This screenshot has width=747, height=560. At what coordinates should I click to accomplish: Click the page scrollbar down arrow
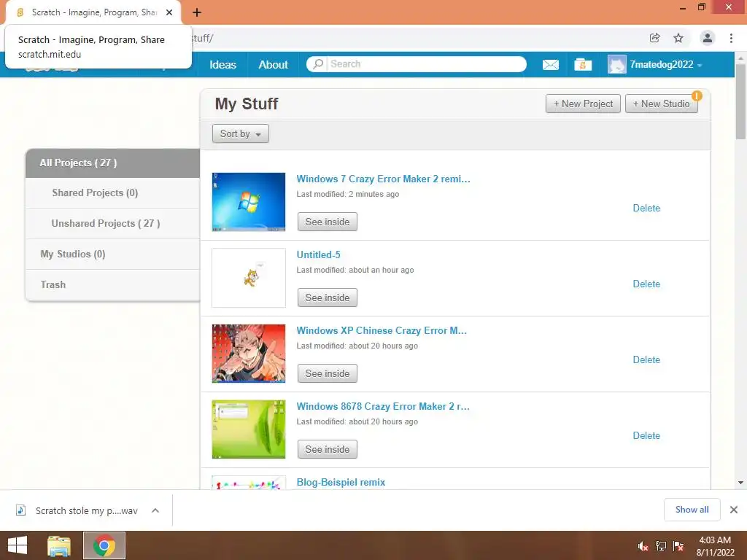pos(740,483)
